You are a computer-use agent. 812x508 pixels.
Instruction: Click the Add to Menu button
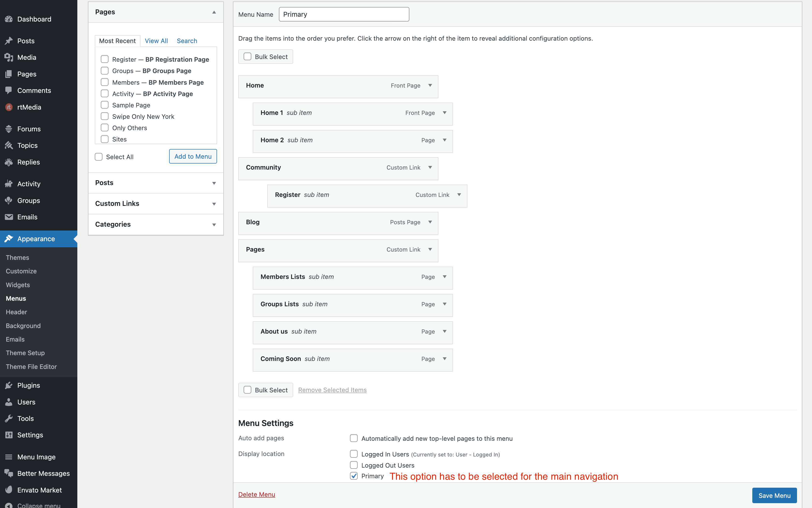click(193, 157)
